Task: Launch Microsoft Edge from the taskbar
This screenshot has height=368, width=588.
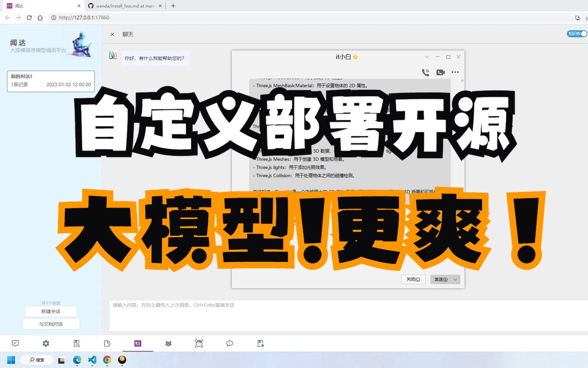Action: coord(77,360)
